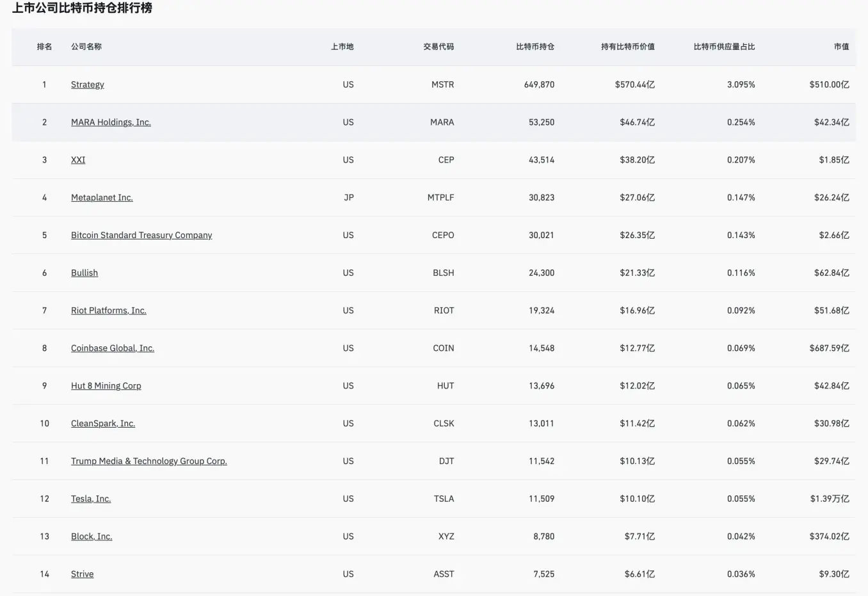Screen dimensions: 868x596
Task: Select the XYZ ticker cell
Action: 446,536
